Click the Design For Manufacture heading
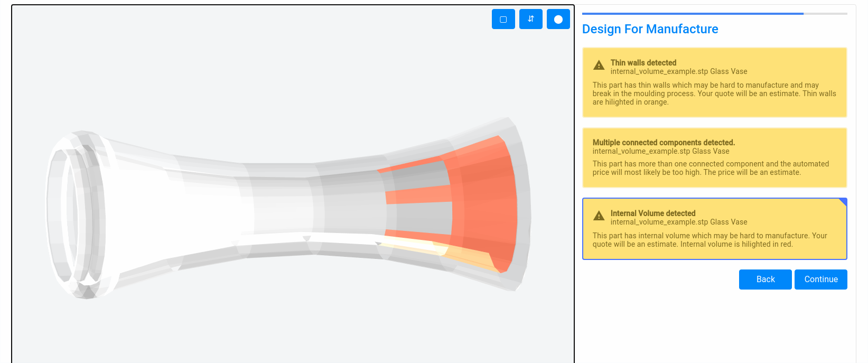The image size is (868, 363). point(650,29)
